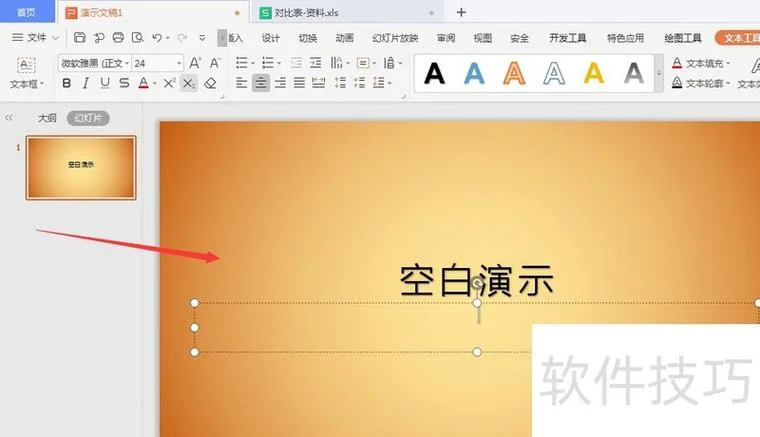Image resolution: width=760 pixels, height=437 pixels.
Task: Apply orange outlined WordArt style A
Action: point(514,74)
